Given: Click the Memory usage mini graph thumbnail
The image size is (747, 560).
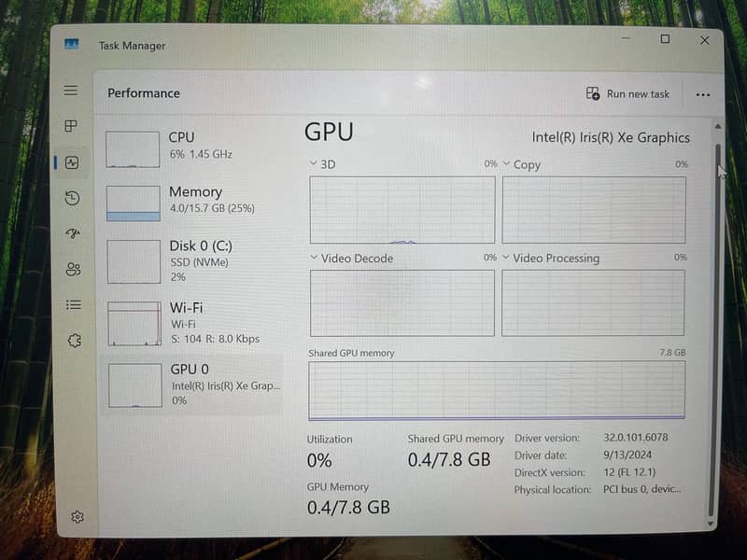Looking at the screenshot, I should pyautogui.click(x=134, y=203).
